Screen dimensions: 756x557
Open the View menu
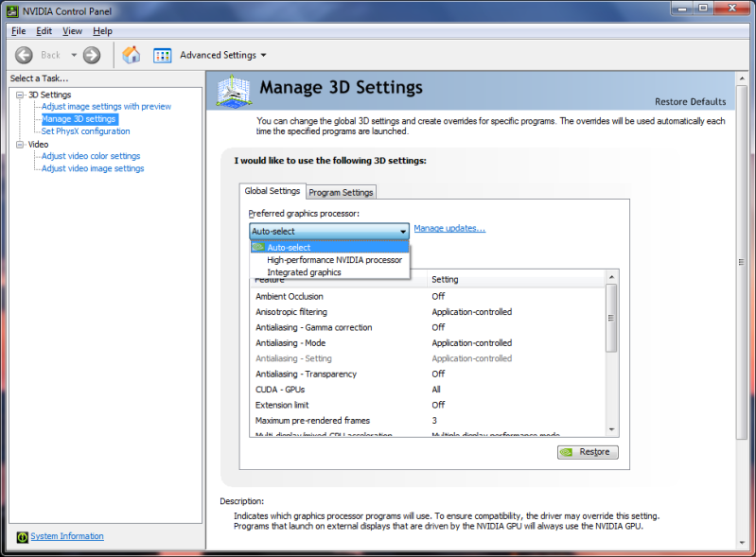[72, 31]
